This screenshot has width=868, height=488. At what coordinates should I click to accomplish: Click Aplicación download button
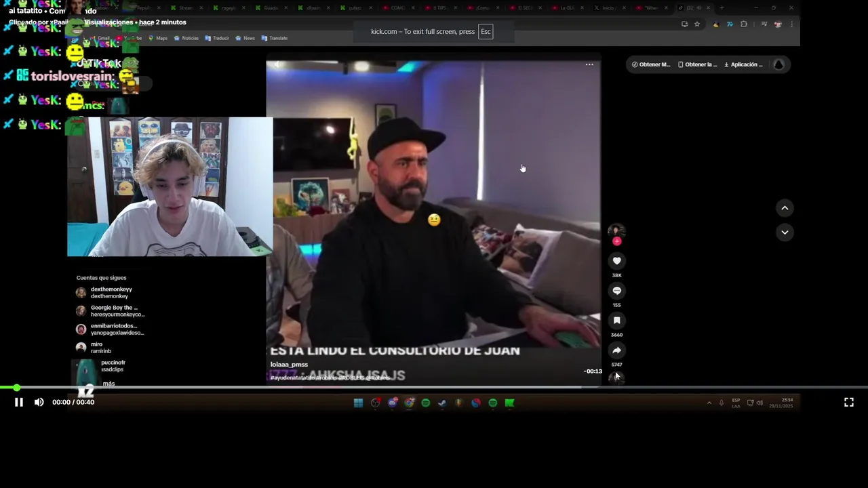743,64
